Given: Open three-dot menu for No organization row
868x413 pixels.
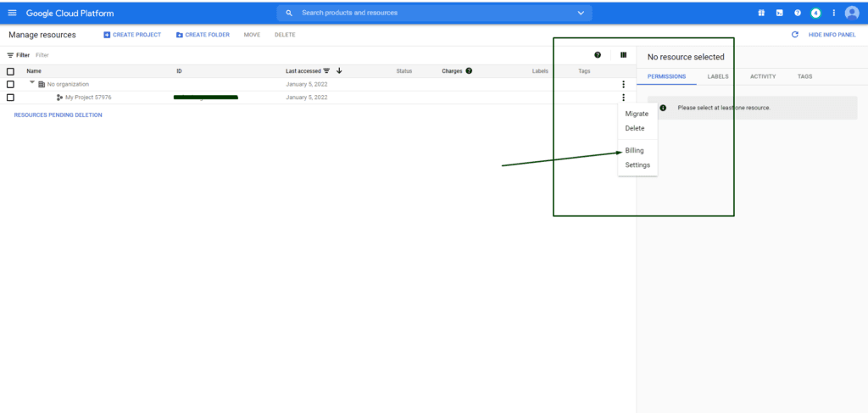Looking at the screenshot, I should (x=623, y=84).
